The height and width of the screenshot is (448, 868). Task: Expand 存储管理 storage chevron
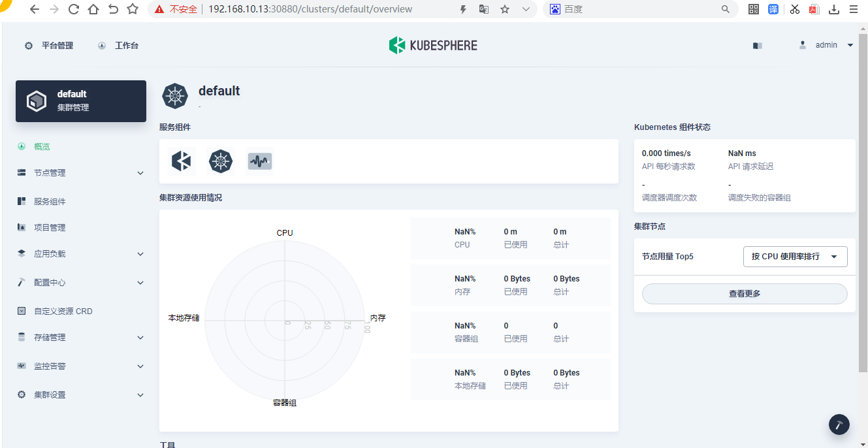[140, 338]
